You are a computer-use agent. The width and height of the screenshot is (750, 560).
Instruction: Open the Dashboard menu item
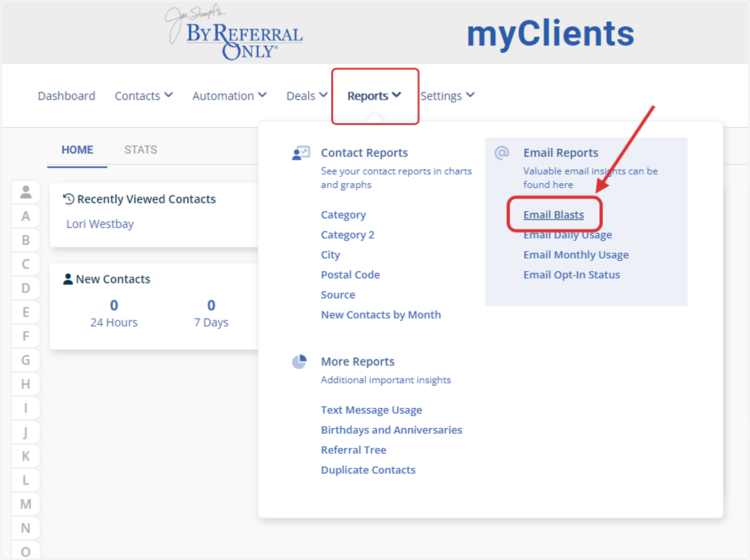pyautogui.click(x=66, y=96)
